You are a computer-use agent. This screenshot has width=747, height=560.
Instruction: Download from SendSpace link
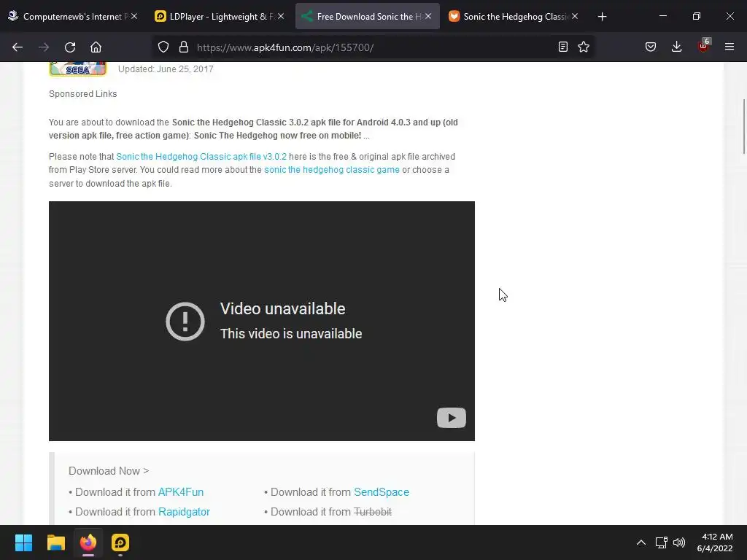click(381, 492)
